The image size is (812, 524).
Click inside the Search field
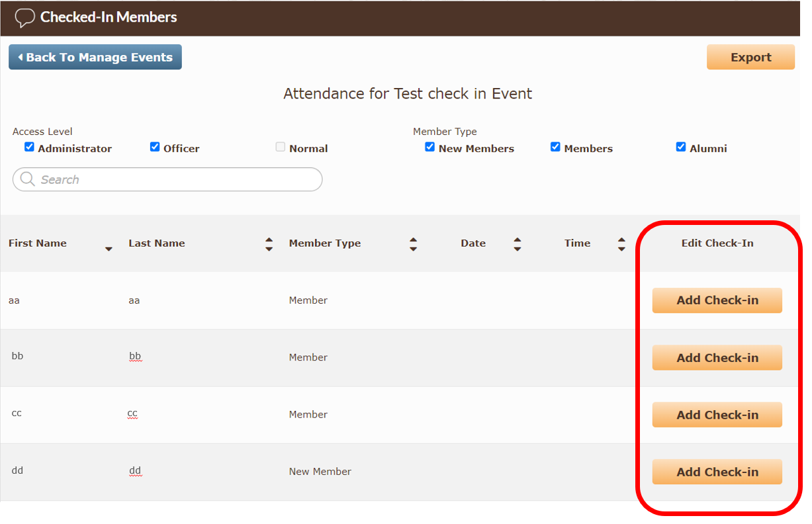click(x=165, y=179)
